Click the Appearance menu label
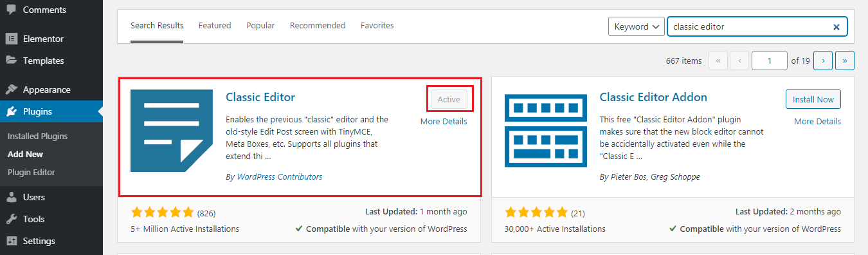This screenshot has height=255, width=868. click(x=47, y=90)
